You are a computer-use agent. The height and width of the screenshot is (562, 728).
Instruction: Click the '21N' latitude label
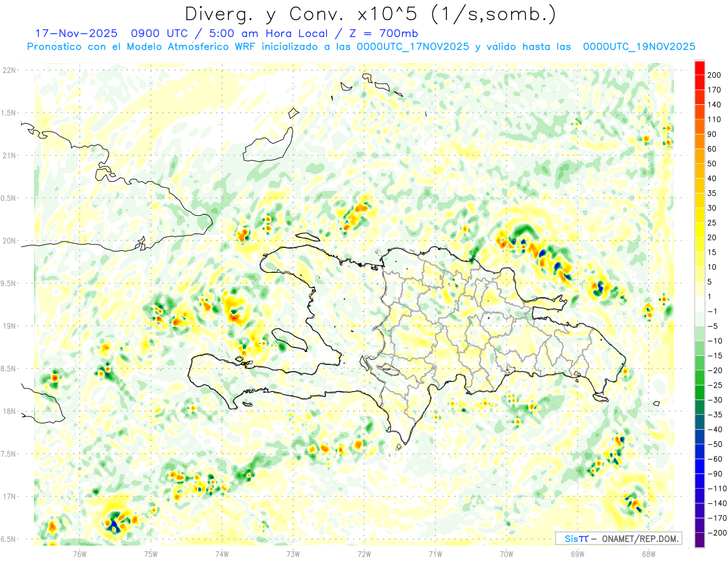point(9,156)
